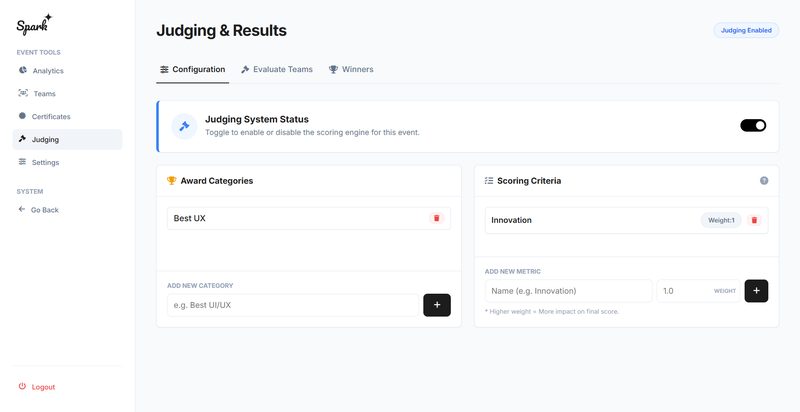The width and height of the screenshot is (800, 412).
Task: Remove the Innovation scoring criterion
Action: click(x=755, y=220)
